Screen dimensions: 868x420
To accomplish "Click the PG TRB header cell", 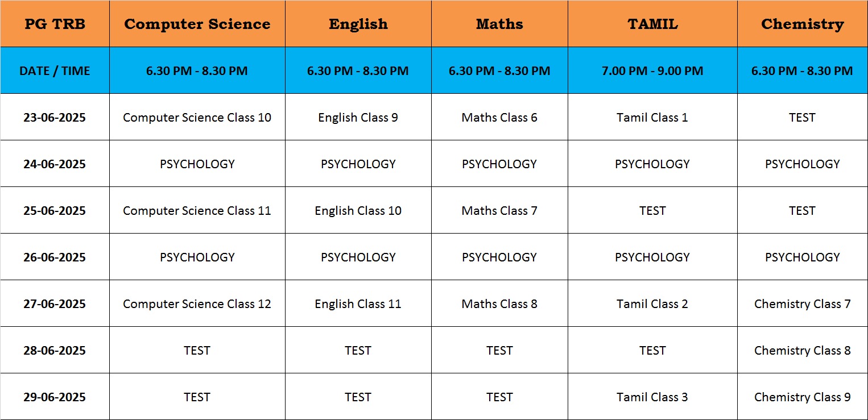I will coord(55,24).
